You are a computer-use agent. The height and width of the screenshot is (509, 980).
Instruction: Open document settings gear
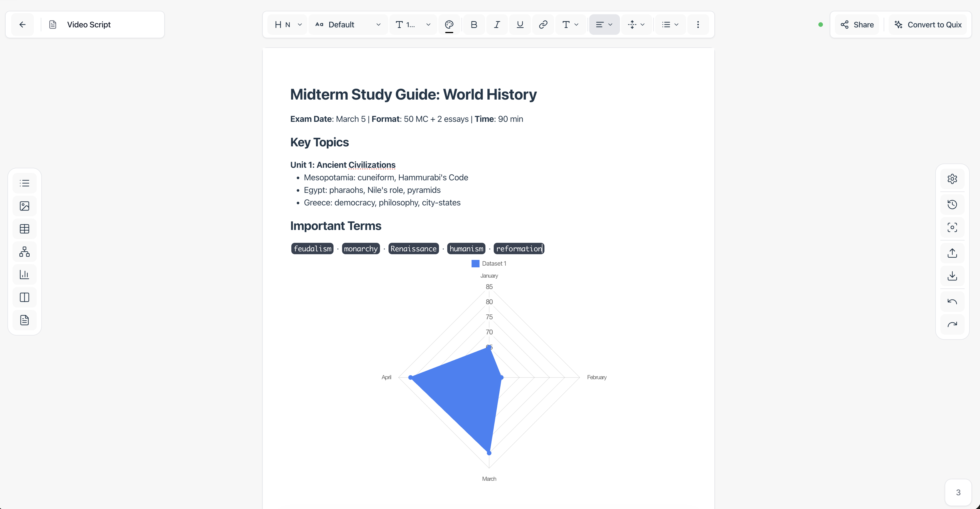pos(952,179)
